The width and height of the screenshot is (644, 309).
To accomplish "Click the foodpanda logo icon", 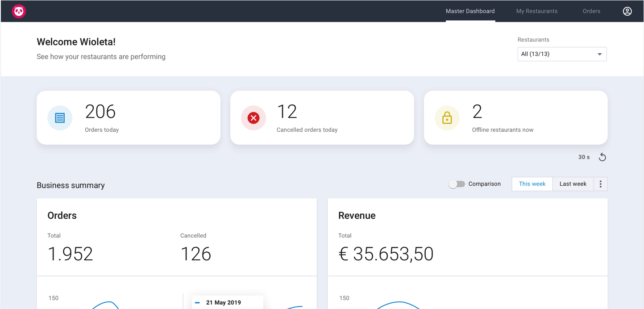I will point(19,11).
